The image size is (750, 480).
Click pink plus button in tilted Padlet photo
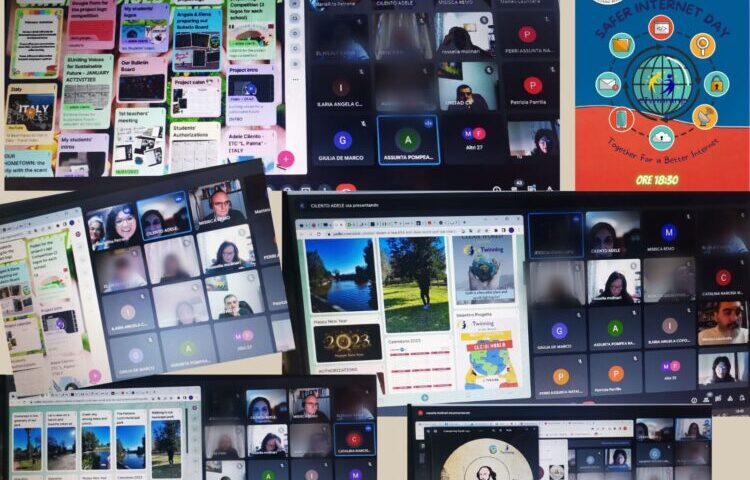95,376
